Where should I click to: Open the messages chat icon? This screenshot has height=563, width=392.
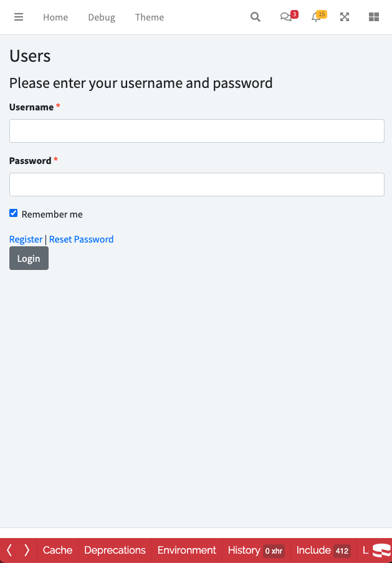click(x=286, y=17)
